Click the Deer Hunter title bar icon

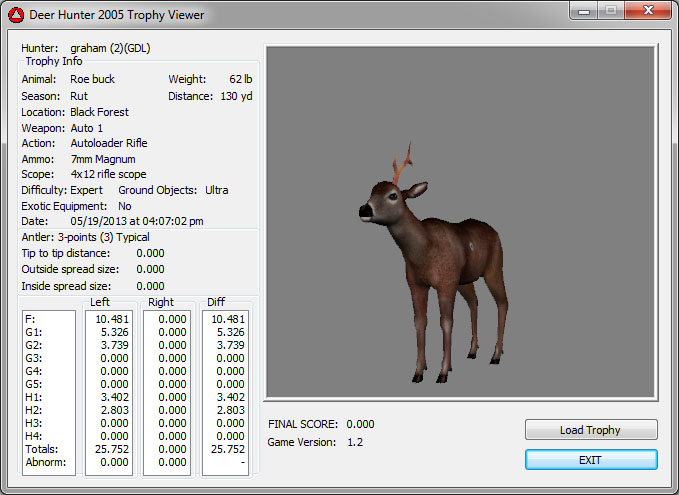[x=16, y=15]
